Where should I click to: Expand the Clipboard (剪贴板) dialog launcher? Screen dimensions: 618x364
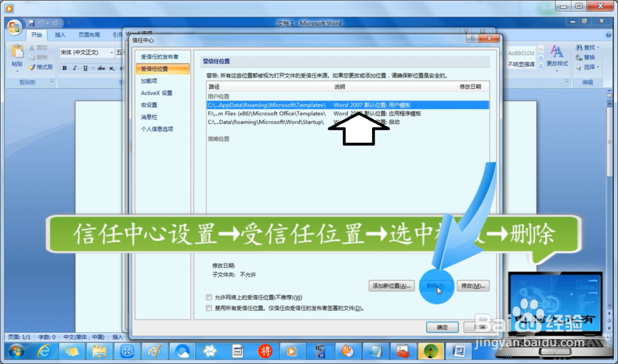[52, 82]
